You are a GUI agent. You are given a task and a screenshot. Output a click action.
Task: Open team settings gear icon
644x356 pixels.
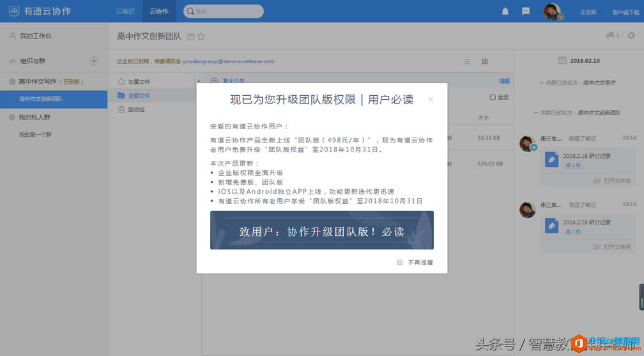pyautogui.click(x=631, y=35)
